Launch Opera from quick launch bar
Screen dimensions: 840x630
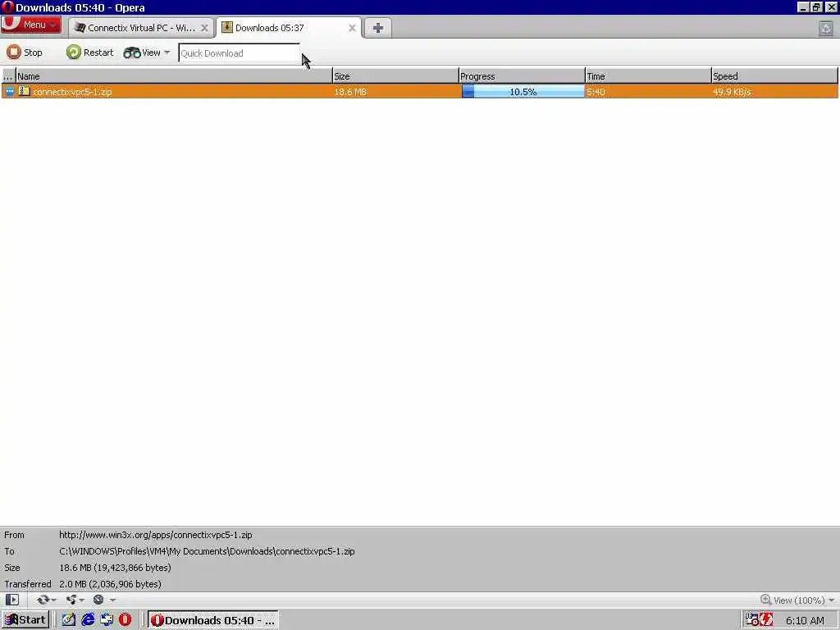click(x=125, y=620)
